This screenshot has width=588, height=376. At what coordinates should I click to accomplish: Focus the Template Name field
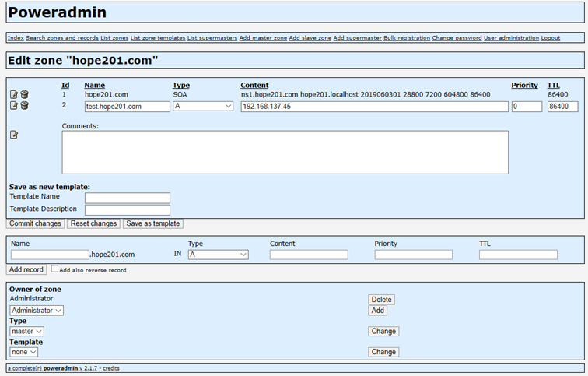tap(128, 198)
